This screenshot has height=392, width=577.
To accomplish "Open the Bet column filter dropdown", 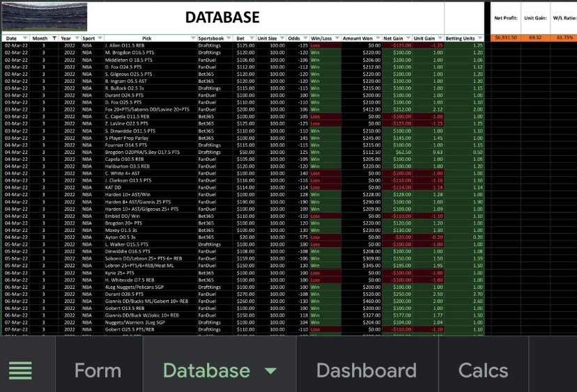I will click(252, 38).
